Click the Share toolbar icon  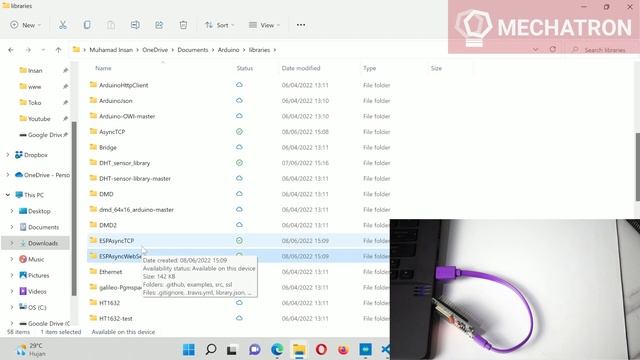click(x=159, y=25)
